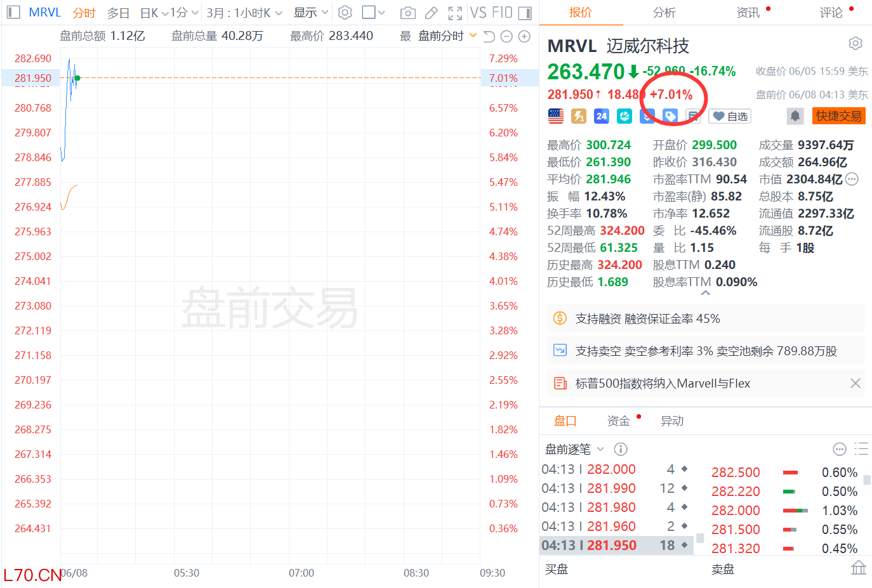Image resolution: width=872 pixels, height=588 pixels.
Task: Open 支持融资 margin financing info row
Action: tap(706, 318)
